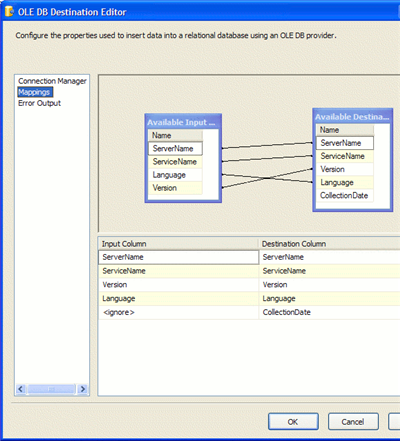The width and height of the screenshot is (400, 441).
Task: Open the <ignore> input column dropdown cell
Action: pos(179,312)
